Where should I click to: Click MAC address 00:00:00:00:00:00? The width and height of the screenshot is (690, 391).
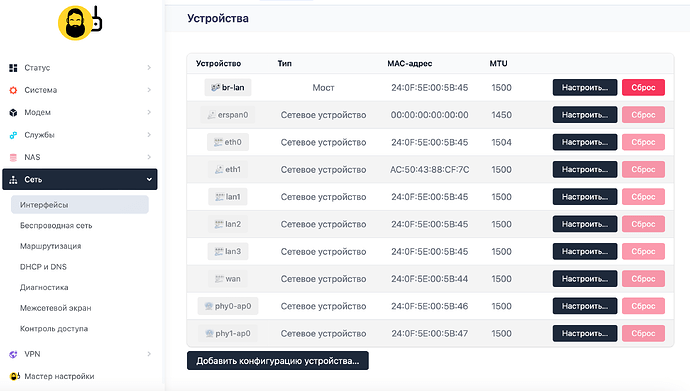429,115
